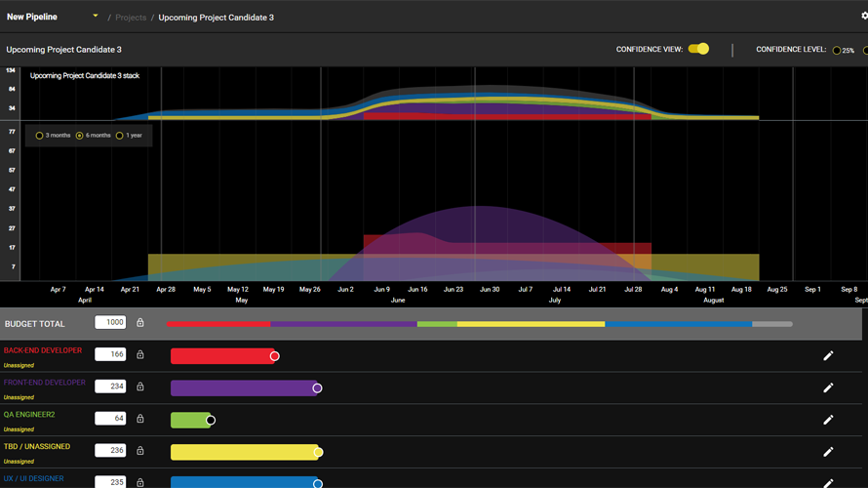
Task: Select the FRONT-END DEVELOPER role label
Action: (x=44, y=383)
